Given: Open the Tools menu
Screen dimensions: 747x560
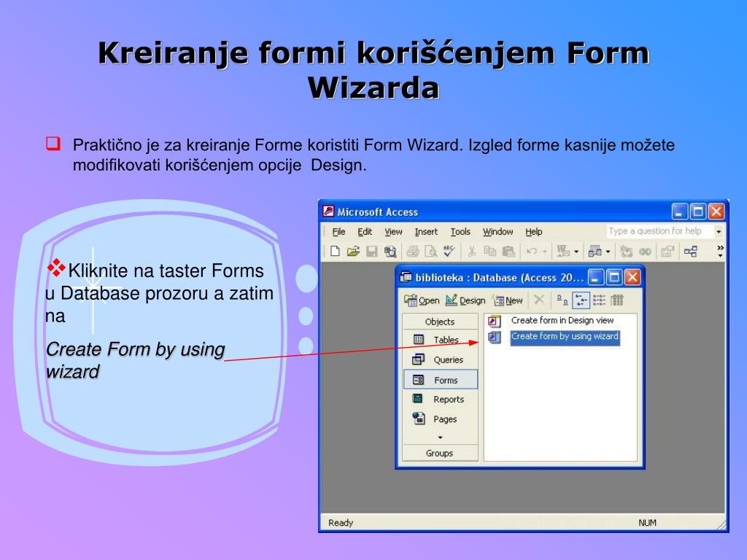Looking at the screenshot, I should [460, 231].
